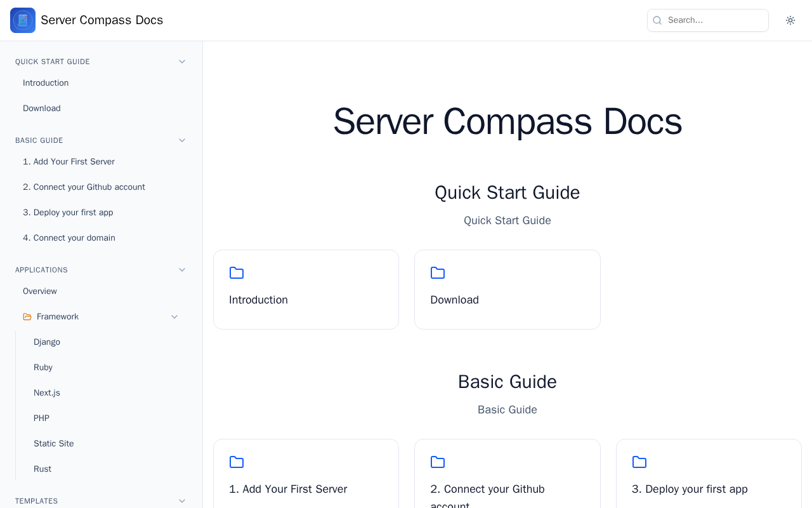Collapse the Framework subfolder chevron

click(x=174, y=317)
